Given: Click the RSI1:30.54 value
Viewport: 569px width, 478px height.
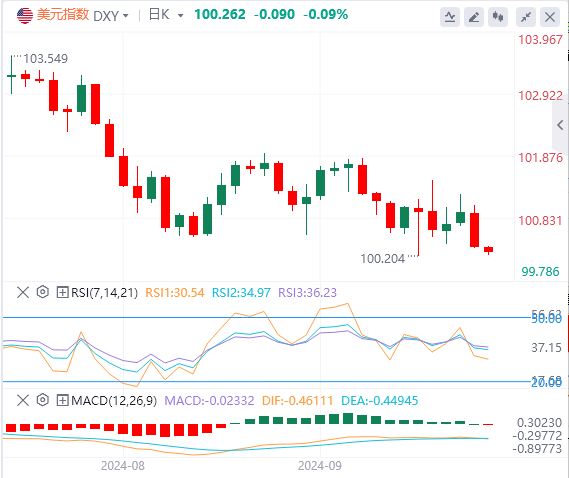Looking at the screenshot, I should pyautogui.click(x=175, y=293).
